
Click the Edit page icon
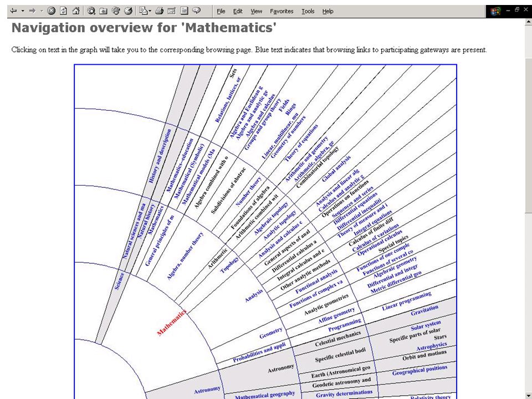tap(172, 11)
